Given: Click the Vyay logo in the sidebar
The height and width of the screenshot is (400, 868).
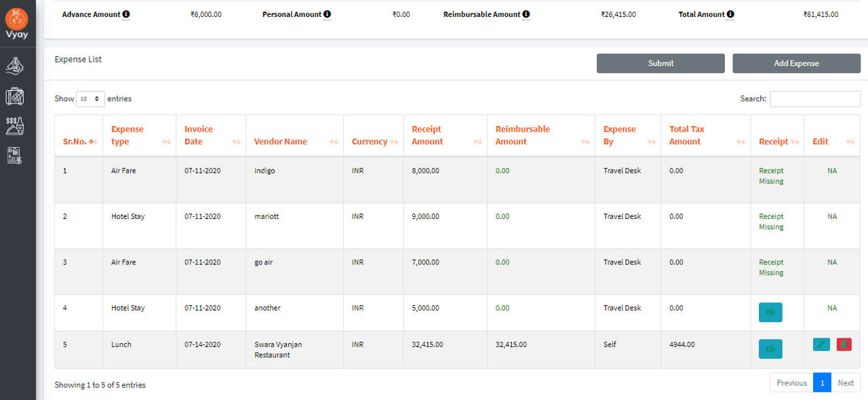Looking at the screenshot, I should pyautogui.click(x=17, y=23).
